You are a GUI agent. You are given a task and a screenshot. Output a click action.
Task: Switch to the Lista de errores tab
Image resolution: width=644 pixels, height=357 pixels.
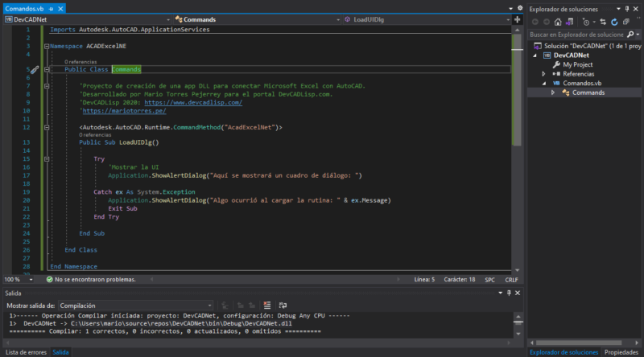point(26,352)
